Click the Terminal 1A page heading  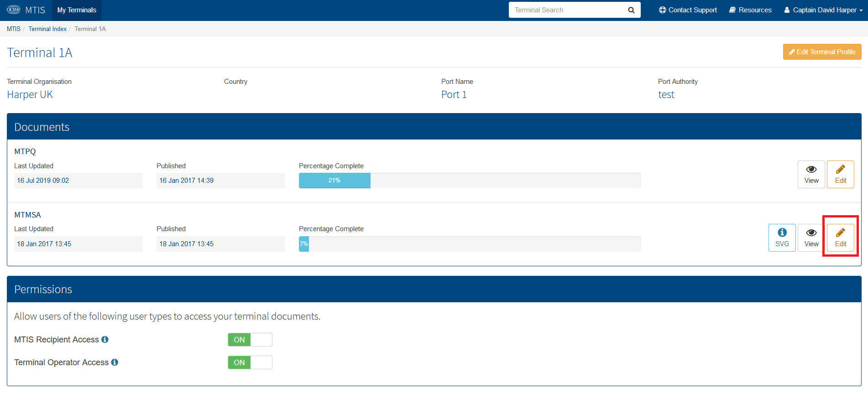pos(40,52)
